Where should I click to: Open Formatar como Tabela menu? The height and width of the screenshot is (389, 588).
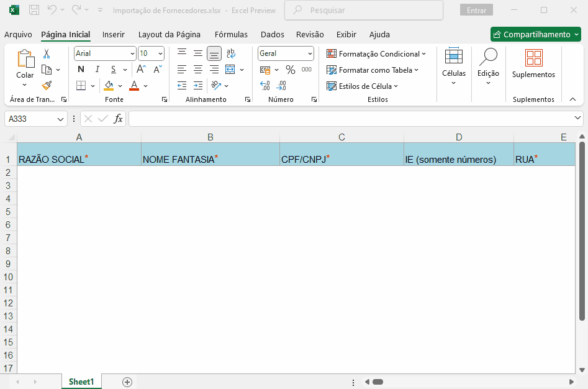373,70
